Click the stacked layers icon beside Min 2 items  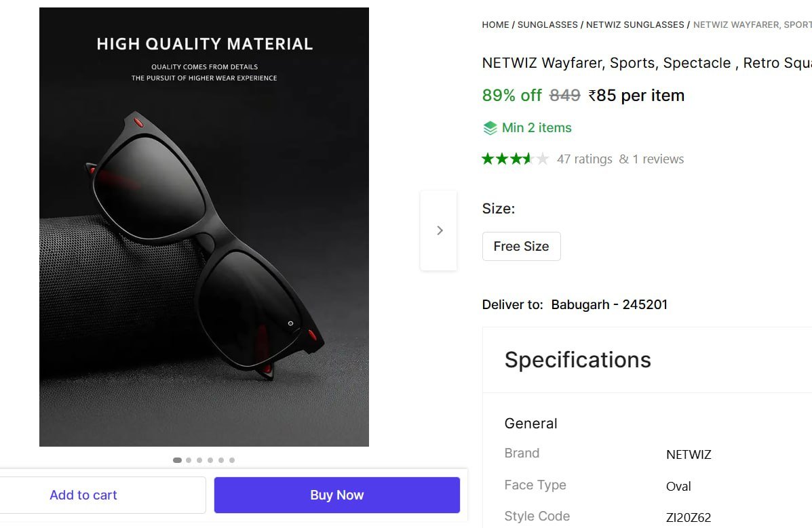pyautogui.click(x=490, y=128)
